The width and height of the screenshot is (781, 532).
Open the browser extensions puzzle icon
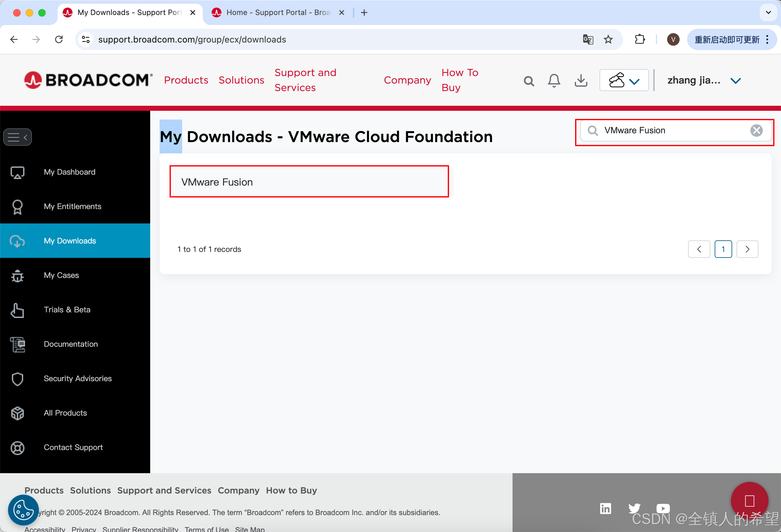(640, 39)
